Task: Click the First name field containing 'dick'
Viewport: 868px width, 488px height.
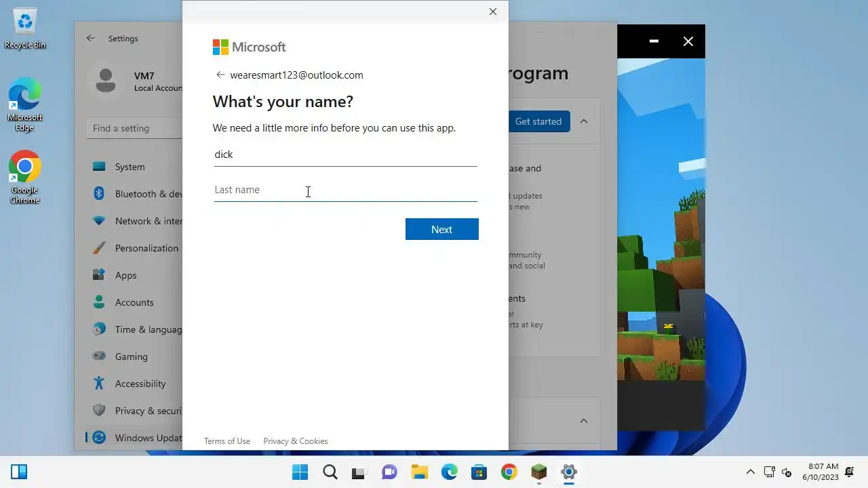Action: pos(345,155)
